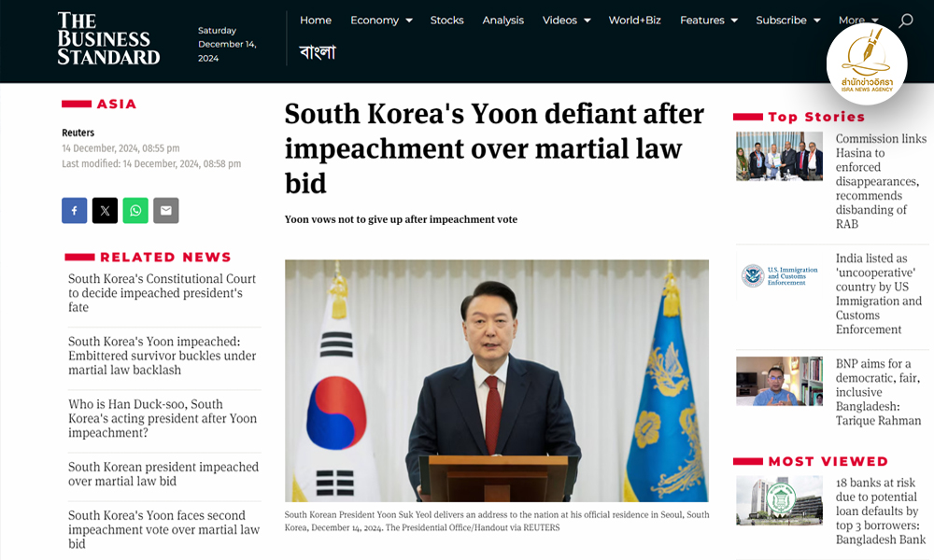Share article by email icon
The image size is (934, 560).
point(166,211)
